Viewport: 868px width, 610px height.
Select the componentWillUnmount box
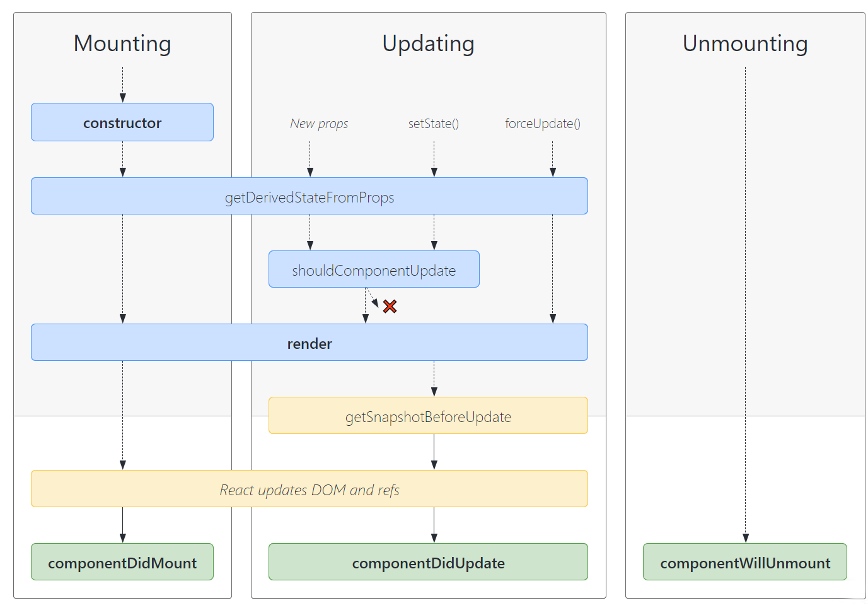(745, 562)
